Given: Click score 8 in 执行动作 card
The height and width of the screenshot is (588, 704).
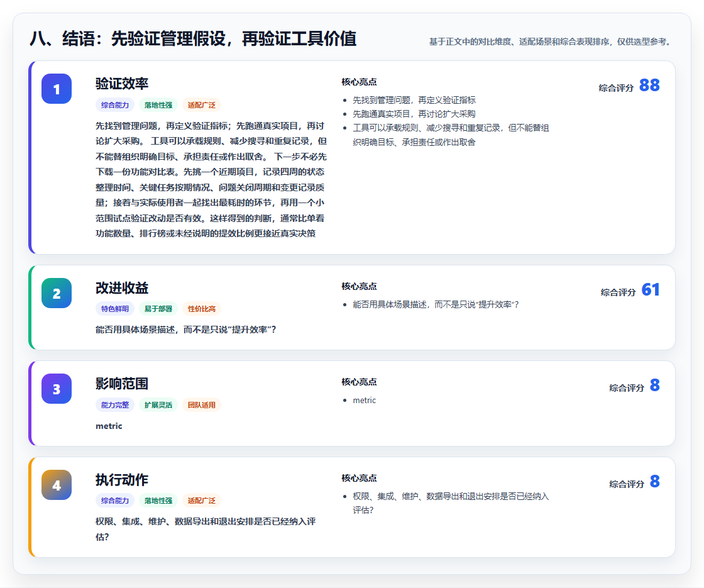Looking at the screenshot, I should [x=654, y=481].
